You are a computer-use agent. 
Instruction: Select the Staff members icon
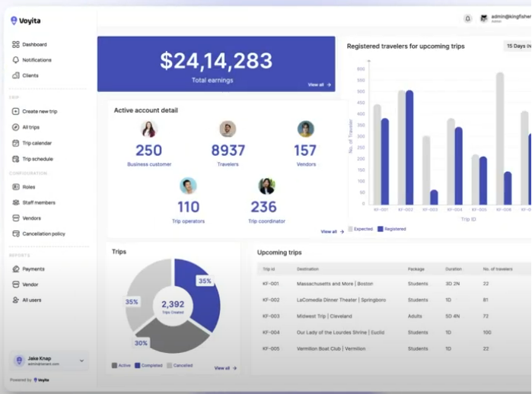(16, 202)
